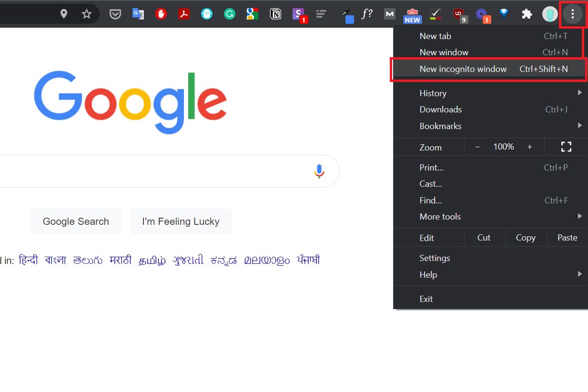Choose Exit in the Chrome menu
This screenshot has height=392, width=588.
coord(490,299)
